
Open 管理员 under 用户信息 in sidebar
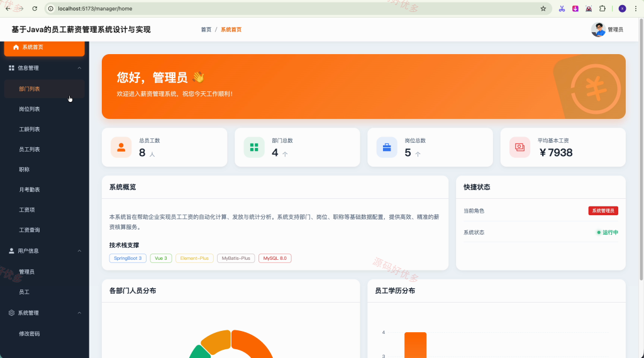[45, 272]
